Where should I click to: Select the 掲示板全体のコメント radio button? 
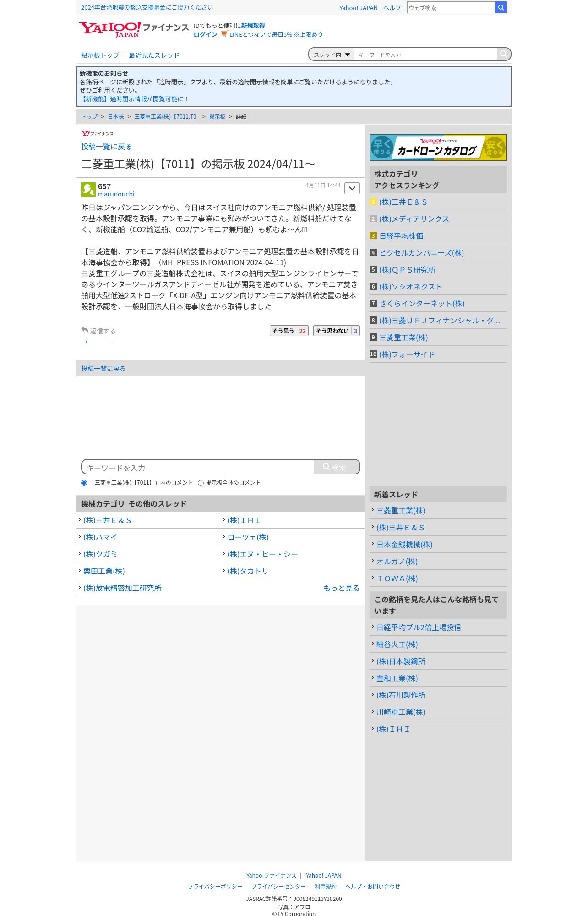tap(201, 483)
